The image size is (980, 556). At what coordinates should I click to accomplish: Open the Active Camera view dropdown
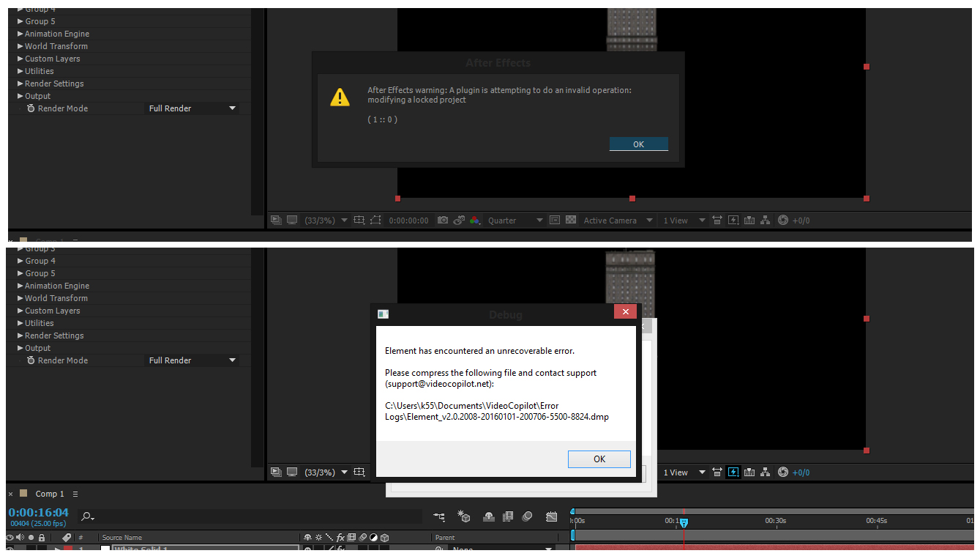point(618,220)
